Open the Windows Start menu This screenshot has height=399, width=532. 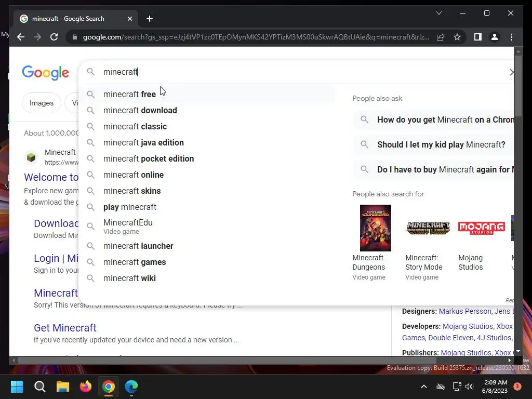(x=17, y=387)
